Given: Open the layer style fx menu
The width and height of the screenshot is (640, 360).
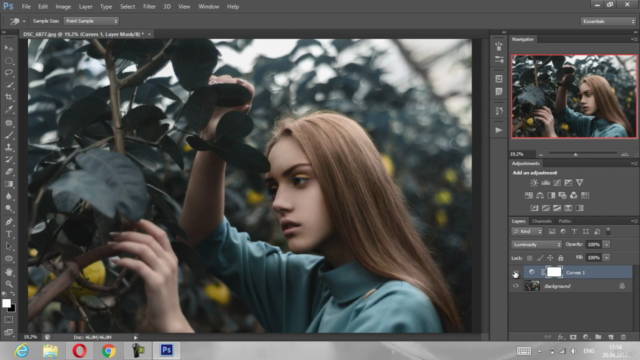Looking at the screenshot, I should [x=561, y=337].
